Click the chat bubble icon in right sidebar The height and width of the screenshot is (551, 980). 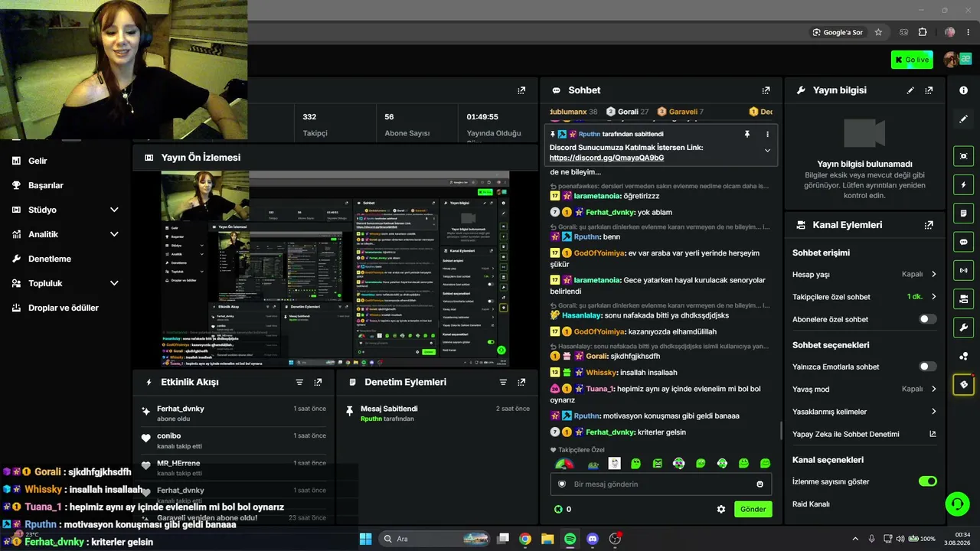click(x=963, y=242)
